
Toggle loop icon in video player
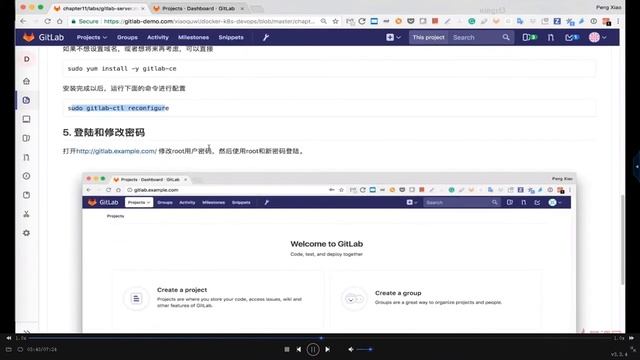coord(20,350)
